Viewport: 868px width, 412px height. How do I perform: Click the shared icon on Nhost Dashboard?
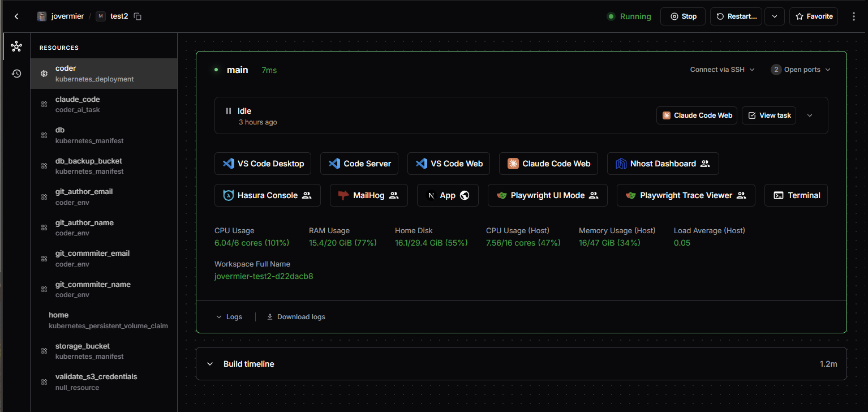705,164
